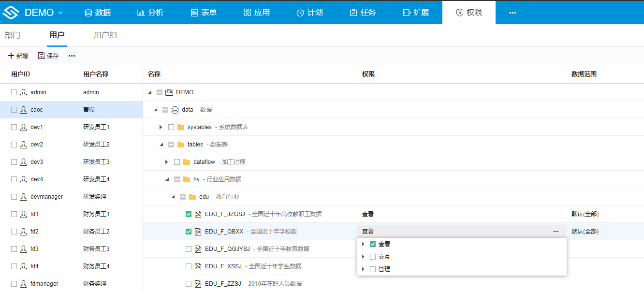Click the user icon next to admin

click(x=23, y=92)
